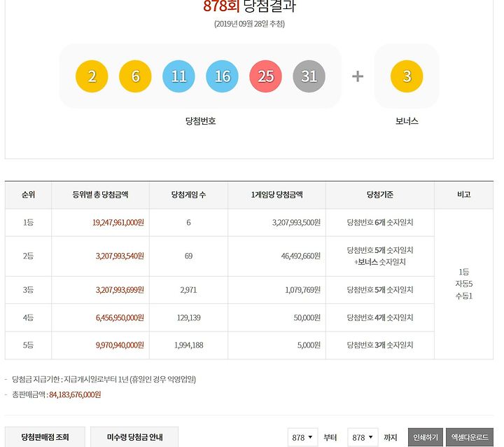Click the 수동1 note in 비고 column
Screen dimensions: 504x447
pyautogui.click(x=463, y=296)
